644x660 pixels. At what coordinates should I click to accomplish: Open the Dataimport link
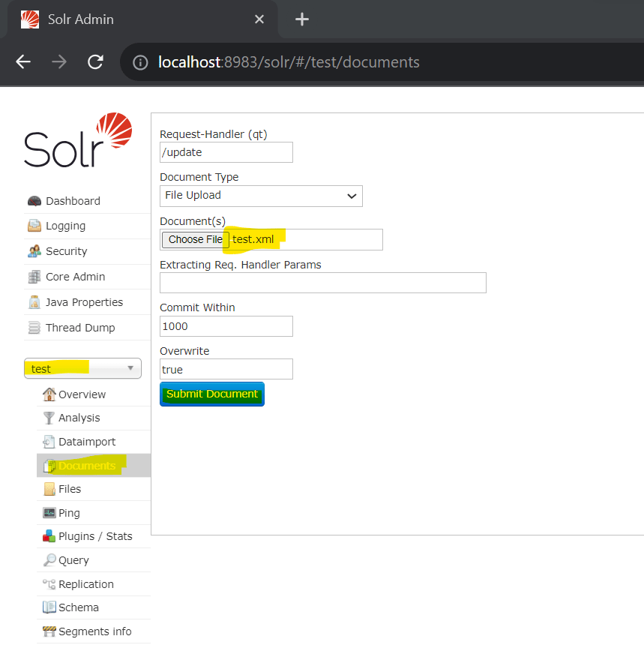87,442
